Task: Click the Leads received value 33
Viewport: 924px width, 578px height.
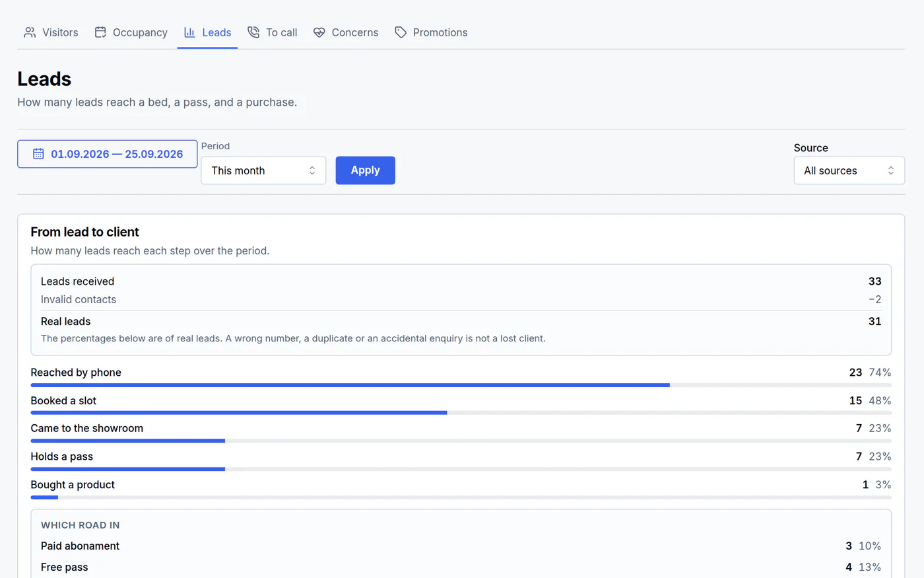Action: click(x=874, y=281)
